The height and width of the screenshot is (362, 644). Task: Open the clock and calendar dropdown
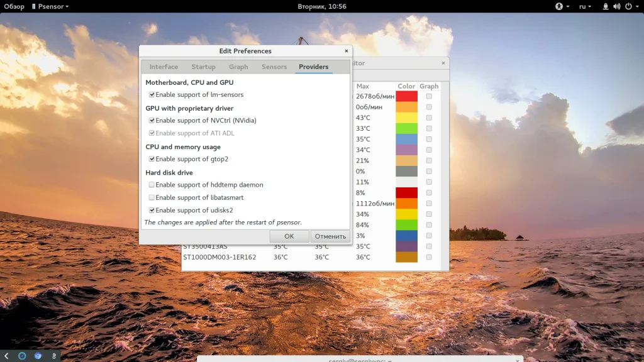[x=321, y=6]
